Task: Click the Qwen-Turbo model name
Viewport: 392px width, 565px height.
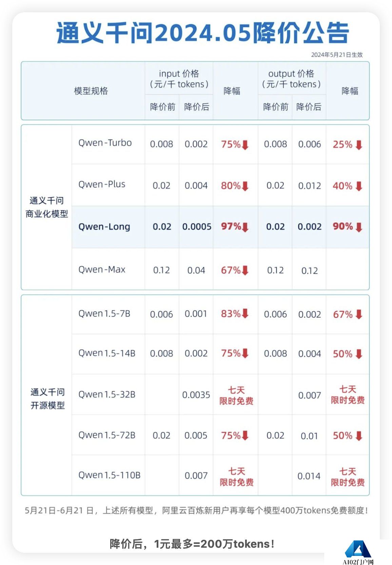Action: click(x=105, y=143)
